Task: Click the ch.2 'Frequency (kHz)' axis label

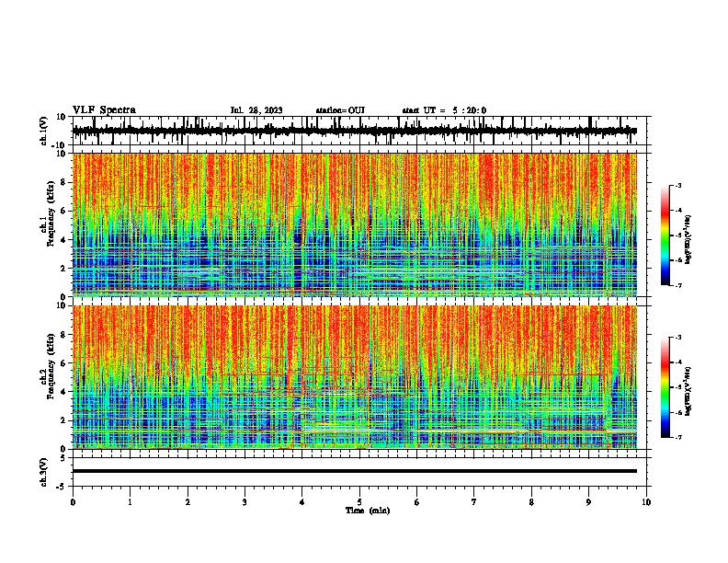Action: point(51,366)
